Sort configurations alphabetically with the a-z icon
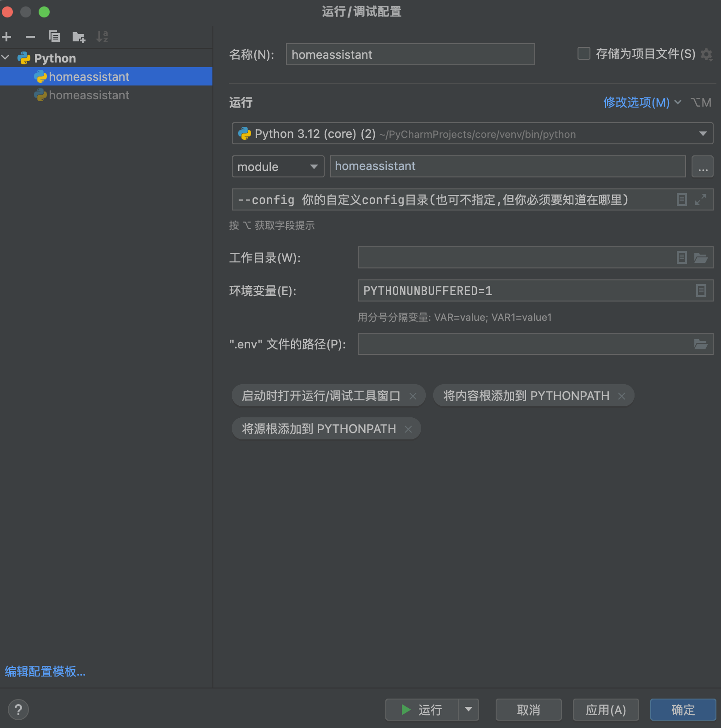 pos(102,37)
